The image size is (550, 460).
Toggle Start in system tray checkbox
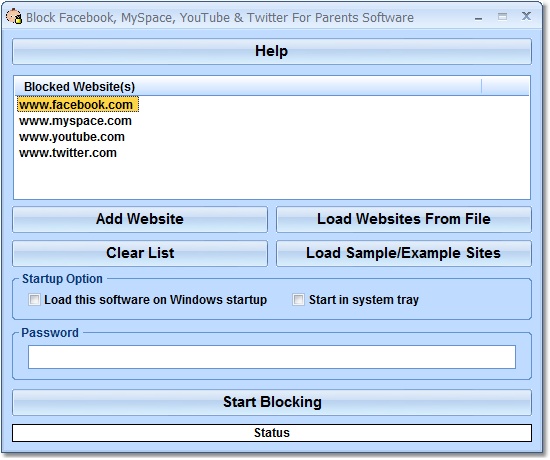point(299,300)
